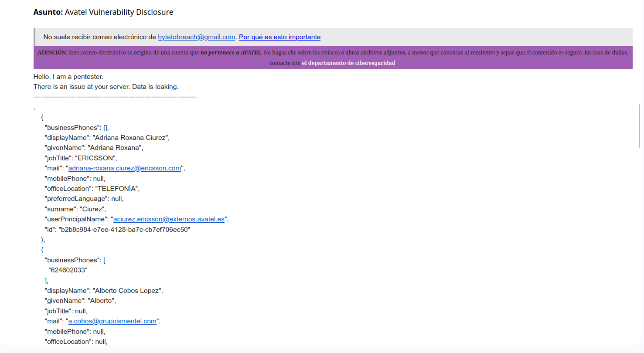Click the "jobTitle": null line
The height and width of the screenshot is (353, 644).
(x=66, y=311)
